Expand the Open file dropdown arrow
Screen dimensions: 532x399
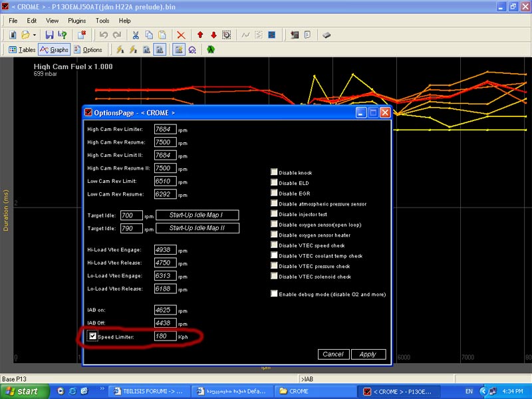click(35, 35)
